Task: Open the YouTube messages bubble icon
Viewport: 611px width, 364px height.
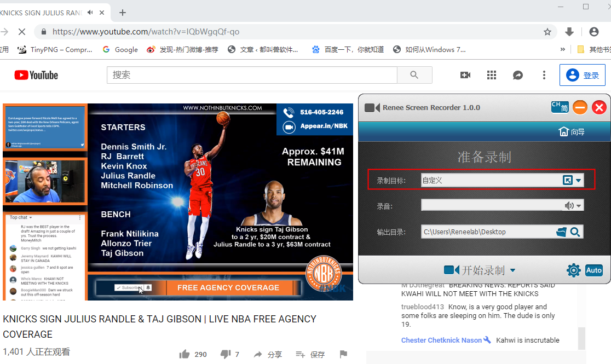Action: pyautogui.click(x=517, y=75)
